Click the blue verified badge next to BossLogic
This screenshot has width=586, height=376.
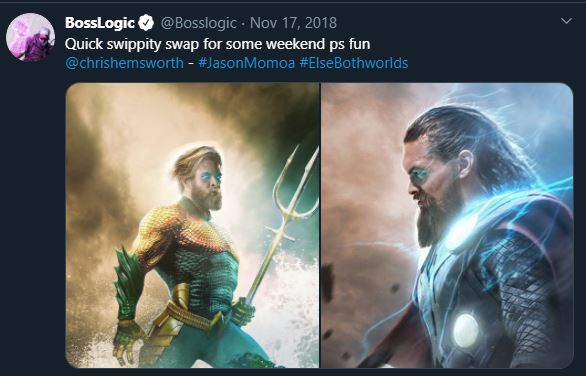coord(146,23)
